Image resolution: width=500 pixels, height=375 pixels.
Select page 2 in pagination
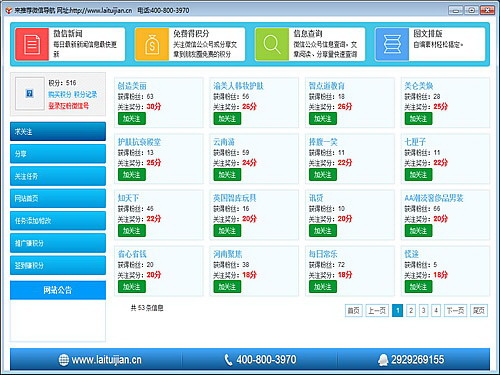pos(411,311)
